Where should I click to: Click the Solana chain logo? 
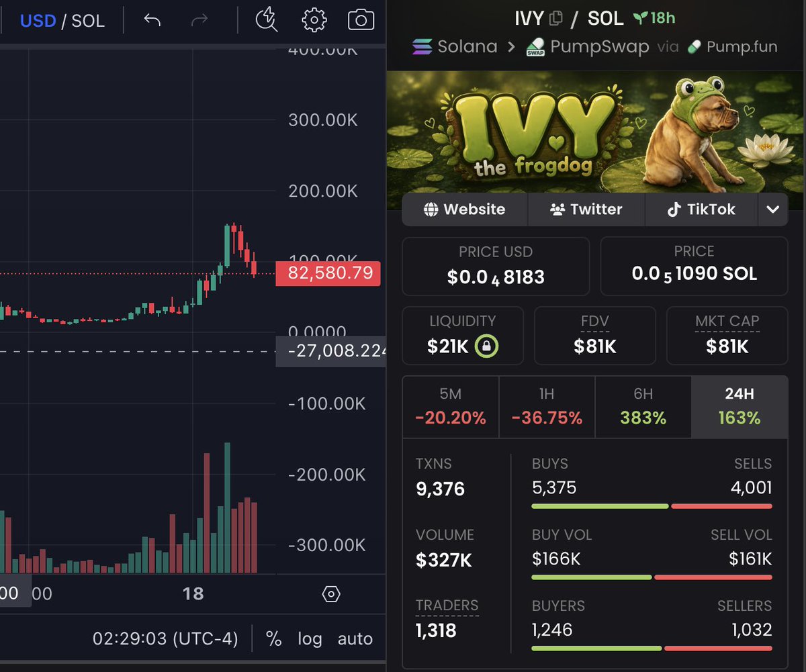(422, 47)
